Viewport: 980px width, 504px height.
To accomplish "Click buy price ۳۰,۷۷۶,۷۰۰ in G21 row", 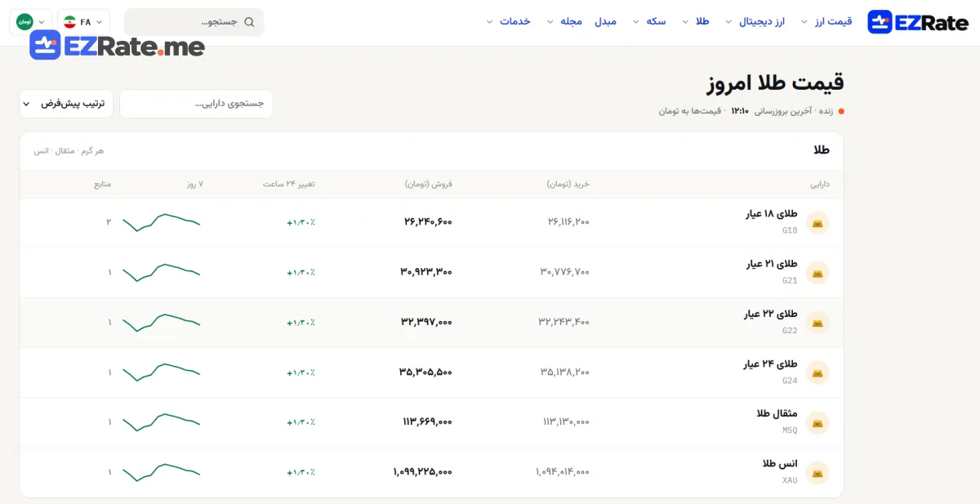I will point(564,271).
